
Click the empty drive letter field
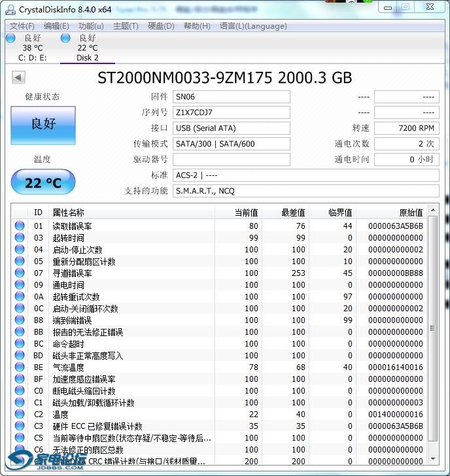(x=232, y=160)
